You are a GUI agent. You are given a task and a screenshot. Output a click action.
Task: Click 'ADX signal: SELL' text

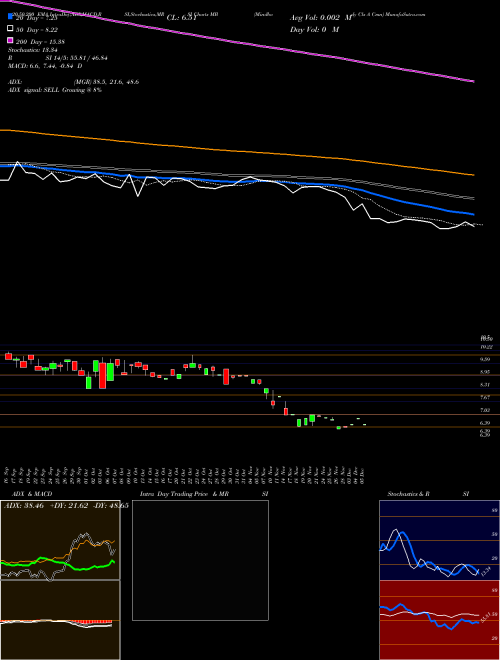[x=33, y=90]
